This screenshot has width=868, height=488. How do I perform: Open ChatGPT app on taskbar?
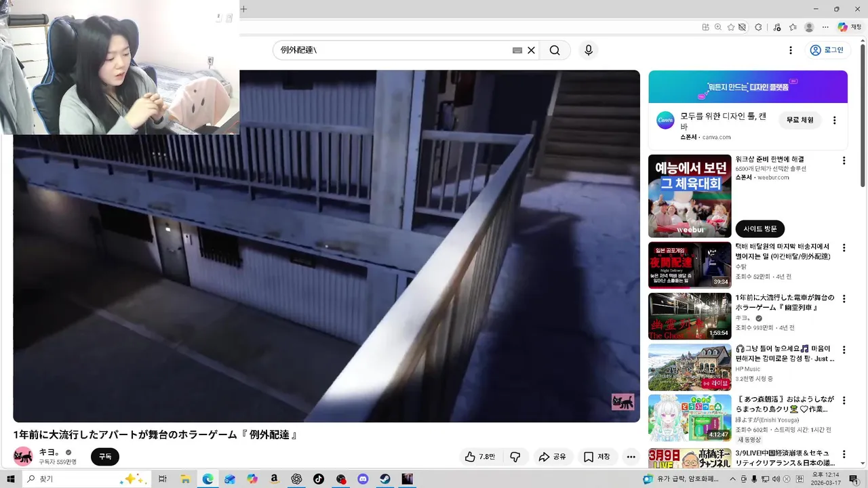296,479
